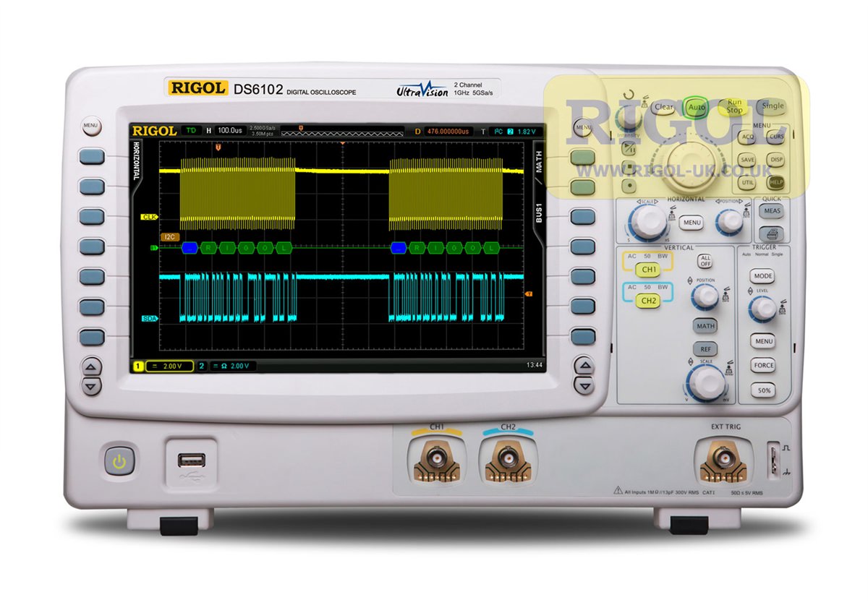
Task: Click the probe compensation terminal beside EXT TRIG
Action: [x=773, y=460]
